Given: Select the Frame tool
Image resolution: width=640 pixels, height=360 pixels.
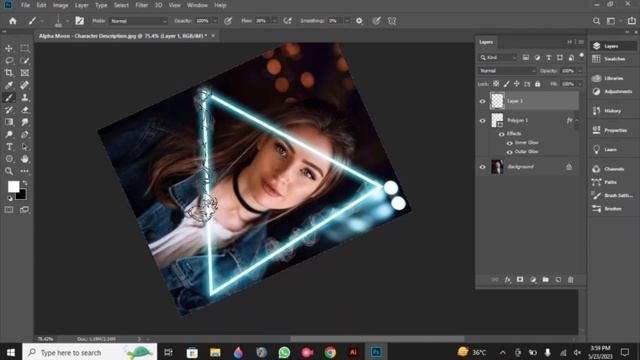Looking at the screenshot, I should pos(24,73).
